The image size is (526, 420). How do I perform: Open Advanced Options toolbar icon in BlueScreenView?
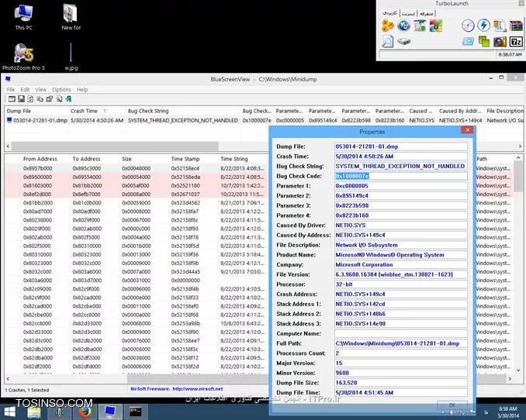click(12, 99)
